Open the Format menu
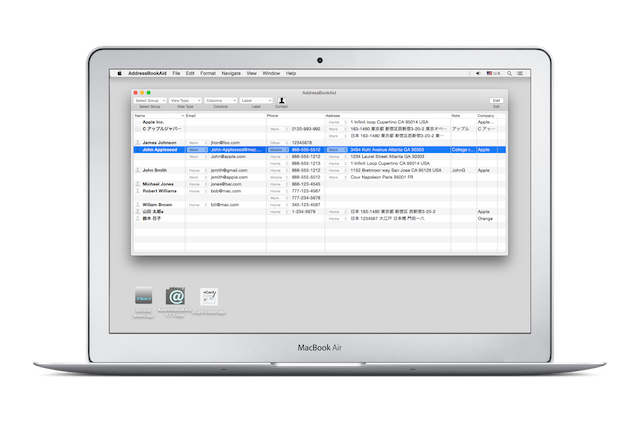 click(x=208, y=74)
